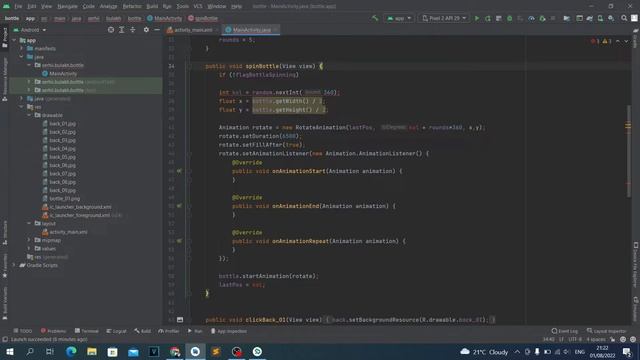Open Microsoft Edge from the taskbar
The height and width of the screenshot is (360, 640).
(x=71, y=351)
